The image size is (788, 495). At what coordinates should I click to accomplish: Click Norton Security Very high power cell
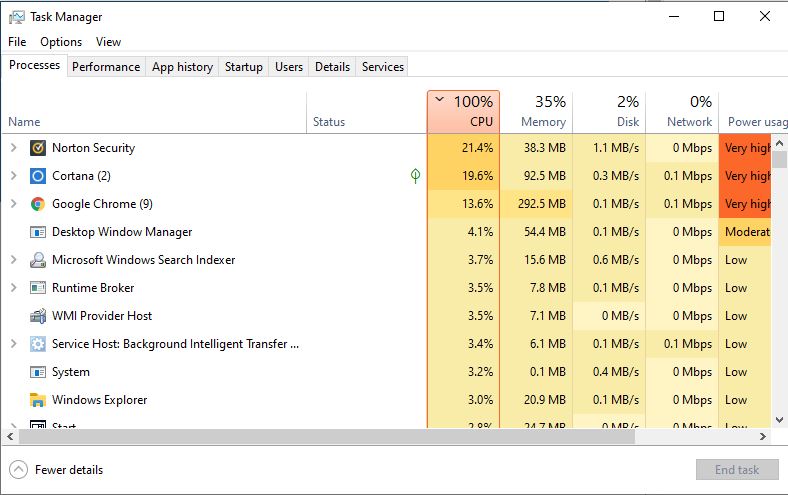click(745, 148)
